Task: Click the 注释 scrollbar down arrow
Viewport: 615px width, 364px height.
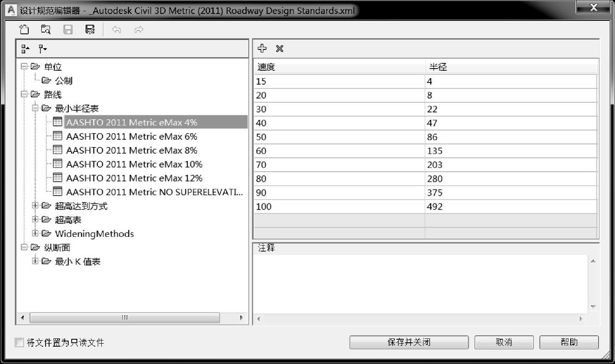Action: (593, 307)
